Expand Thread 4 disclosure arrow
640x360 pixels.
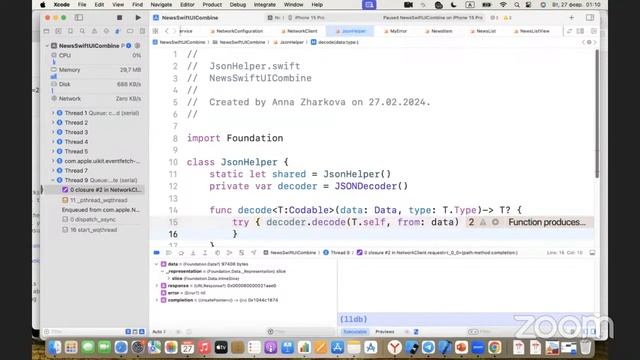point(53,142)
